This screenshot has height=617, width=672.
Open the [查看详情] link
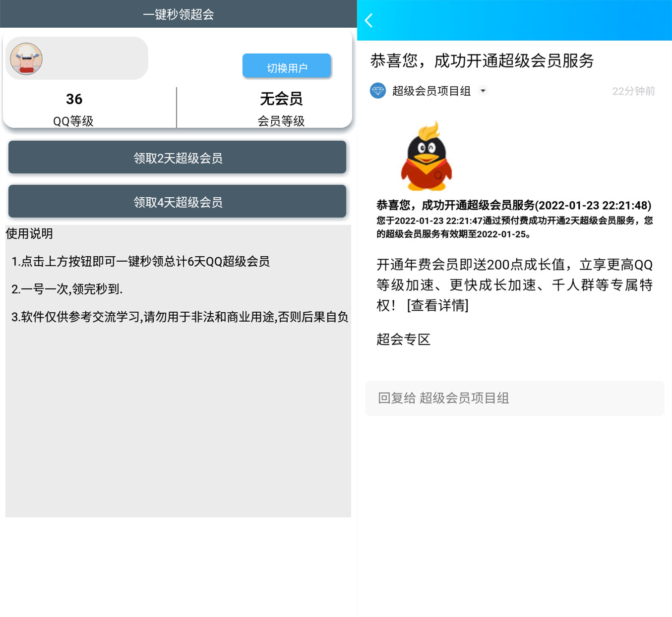(x=437, y=305)
